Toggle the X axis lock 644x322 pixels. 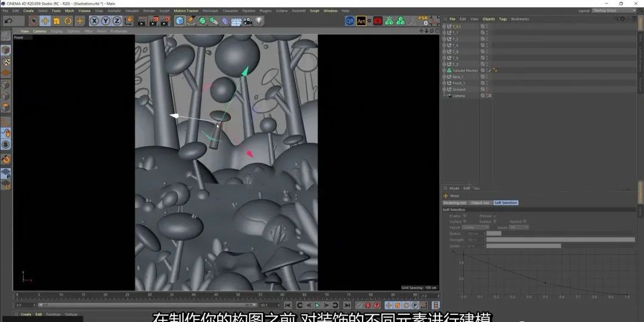click(x=94, y=21)
